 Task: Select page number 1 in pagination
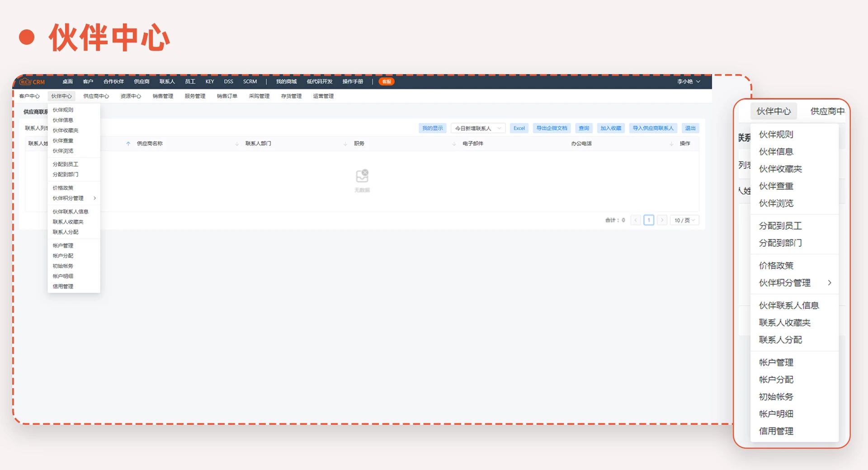[x=649, y=220]
